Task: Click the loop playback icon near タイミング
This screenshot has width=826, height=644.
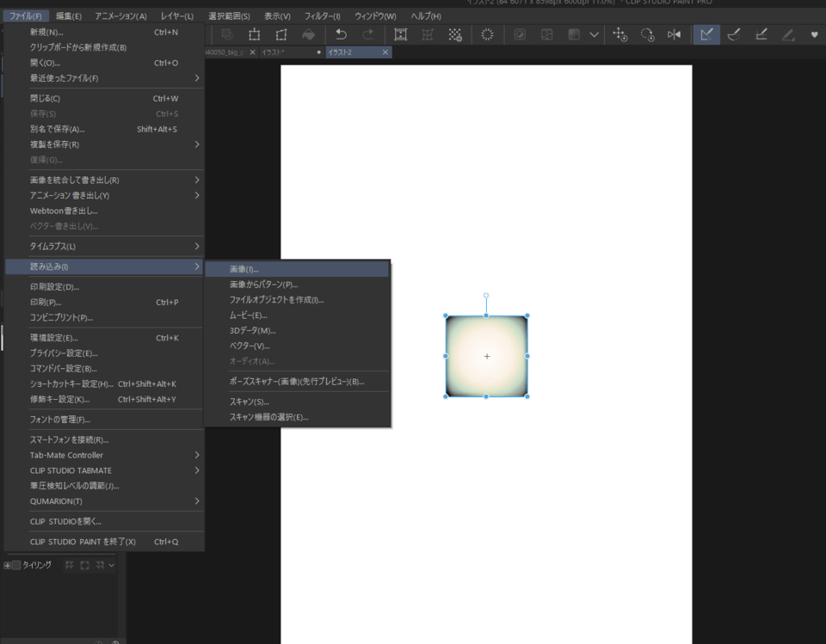Action: [x=84, y=566]
